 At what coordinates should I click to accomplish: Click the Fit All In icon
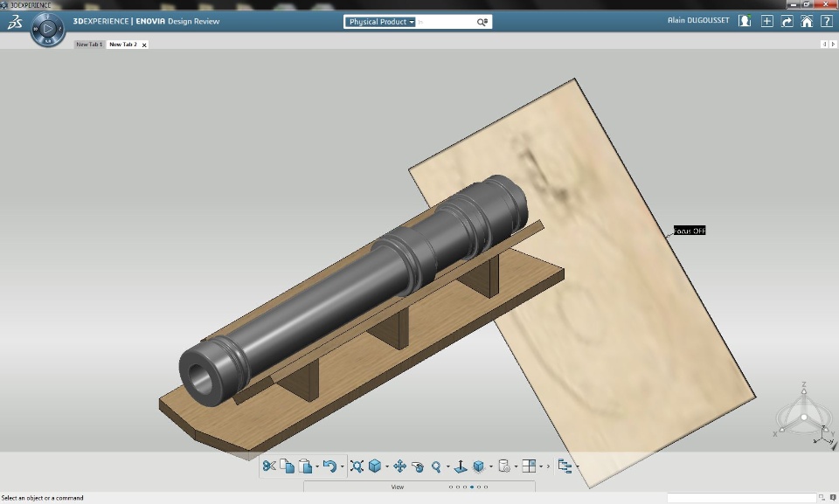[357, 466]
